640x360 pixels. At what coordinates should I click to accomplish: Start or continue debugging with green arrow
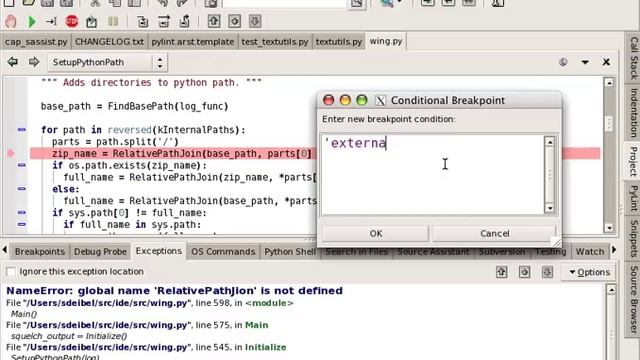click(32, 21)
